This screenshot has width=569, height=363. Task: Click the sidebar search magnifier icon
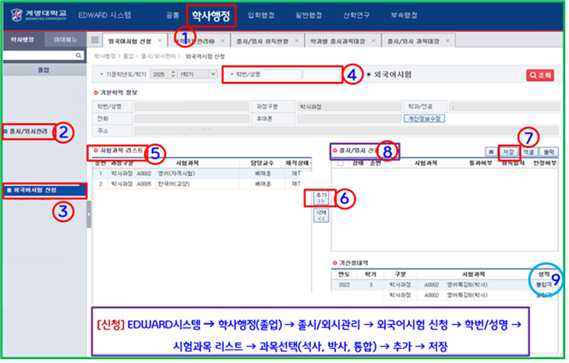[x=79, y=55]
